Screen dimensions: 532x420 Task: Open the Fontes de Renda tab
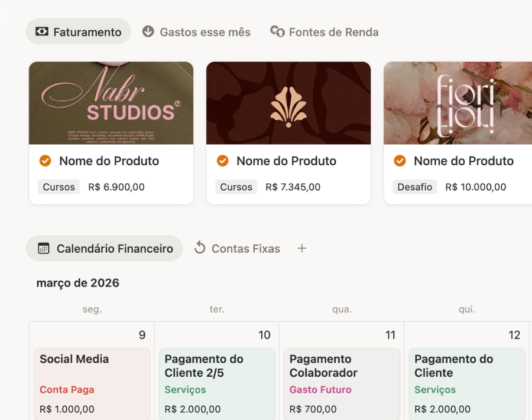click(x=333, y=32)
